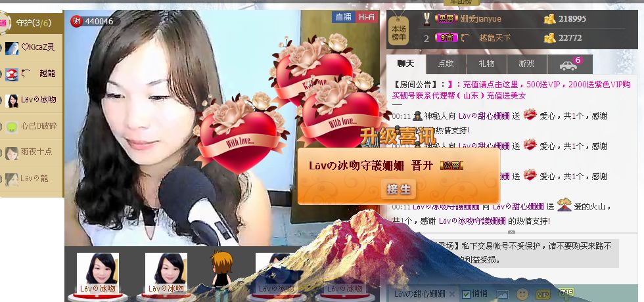Toggle the 悄悄 whisper checkbox
Viewport: 644px width, 302px height.
tap(466, 294)
